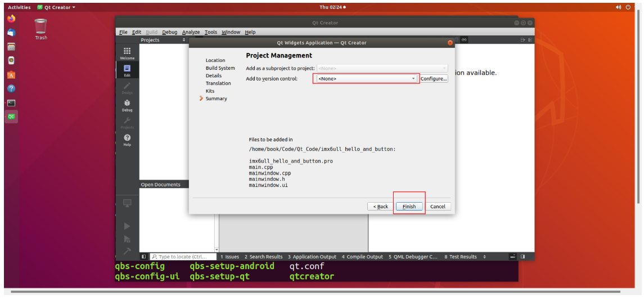Open the QML Debugger Console pane

pyautogui.click(x=412, y=257)
